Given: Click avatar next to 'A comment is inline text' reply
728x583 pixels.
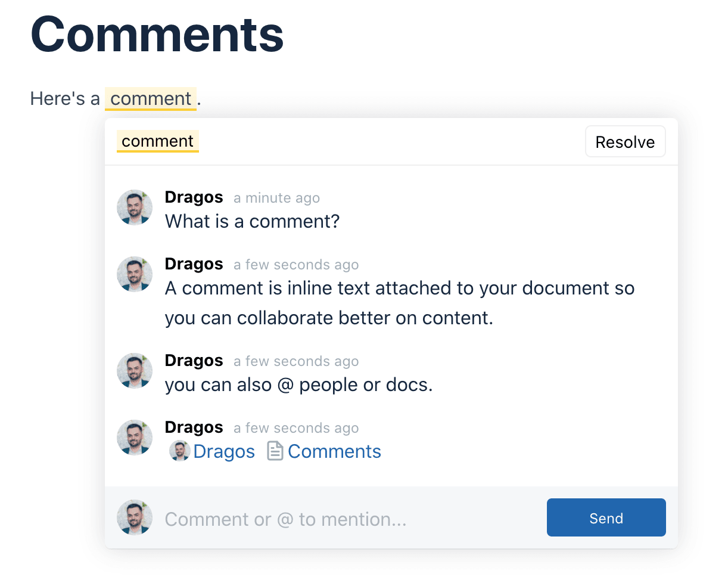Looking at the screenshot, I should click(x=135, y=274).
